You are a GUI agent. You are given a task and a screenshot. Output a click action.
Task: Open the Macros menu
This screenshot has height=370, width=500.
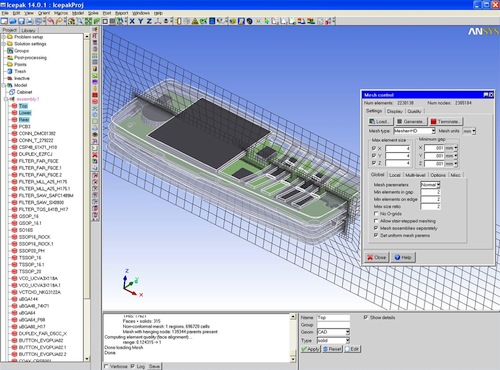tap(61, 13)
